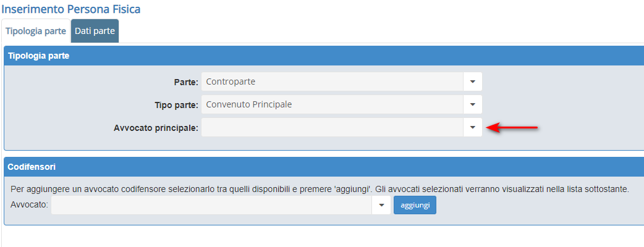Switch to the Dati parte tab
This screenshot has height=247, width=644.
pos(95,31)
